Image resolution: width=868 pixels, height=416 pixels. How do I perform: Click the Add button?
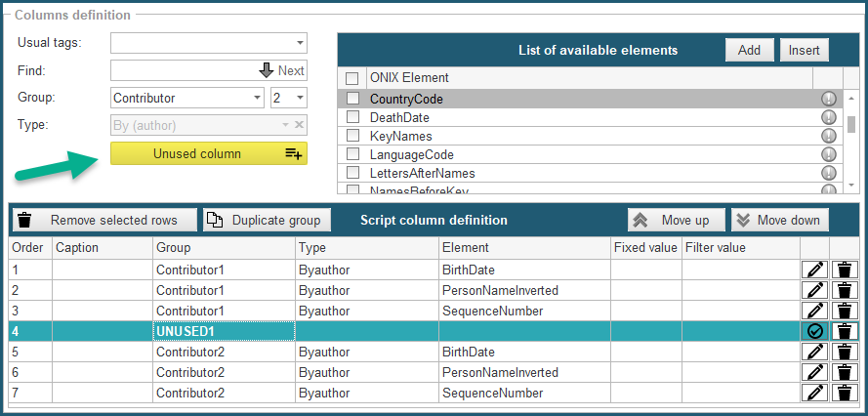tap(749, 50)
